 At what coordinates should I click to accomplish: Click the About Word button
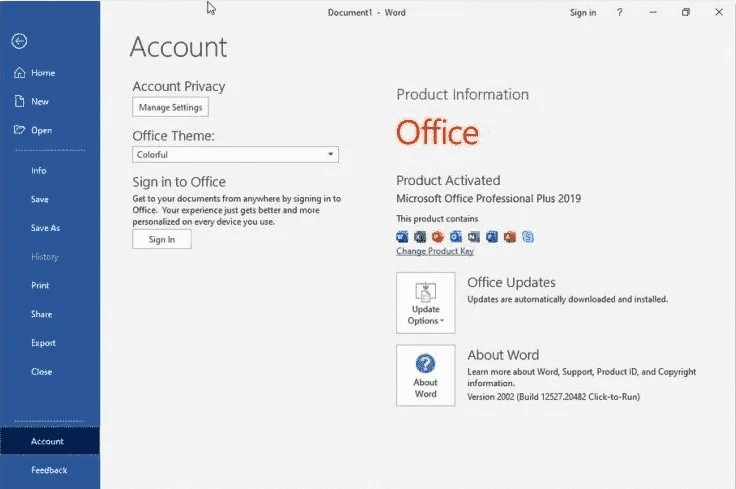pyautogui.click(x=426, y=375)
